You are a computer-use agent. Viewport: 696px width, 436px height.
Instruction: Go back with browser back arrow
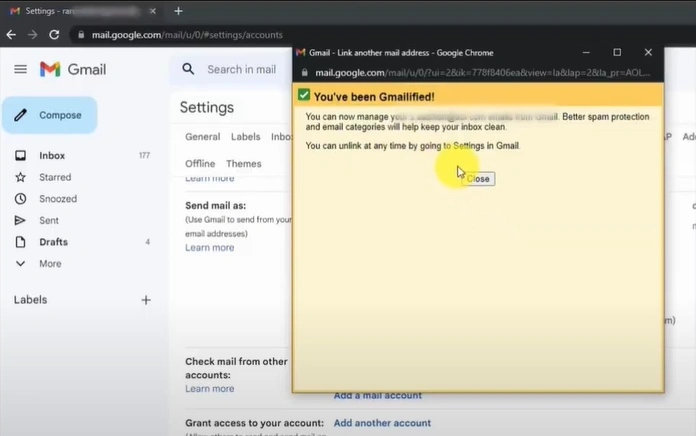(11, 35)
